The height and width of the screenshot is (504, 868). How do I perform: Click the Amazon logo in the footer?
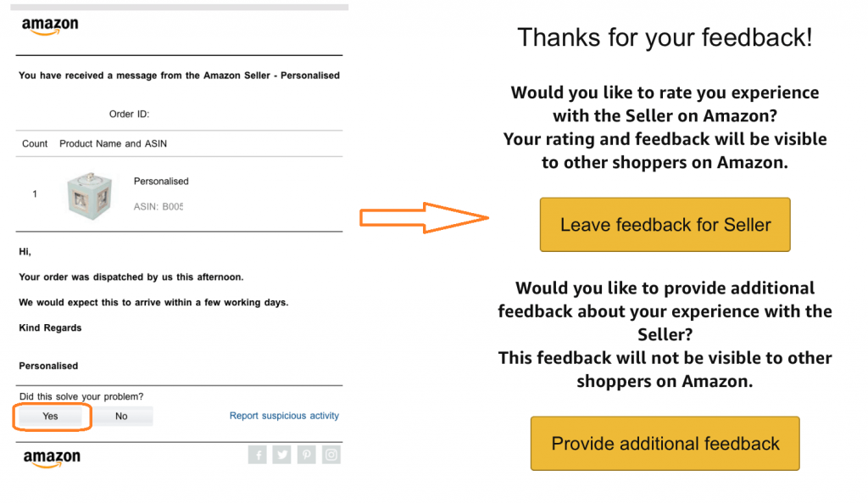pos(52,458)
